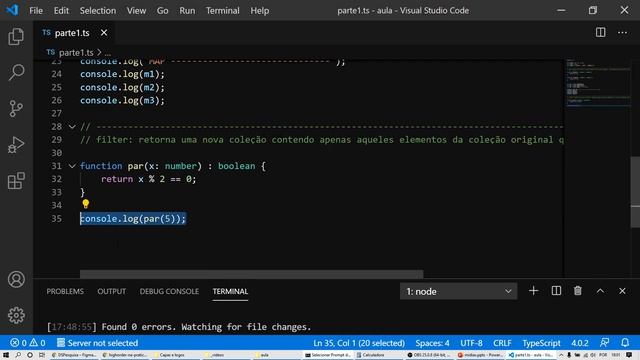The height and width of the screenshot is (360, 640).
Task: Open editor More Actions ellipsis
Action: click(x=622, y=32)
